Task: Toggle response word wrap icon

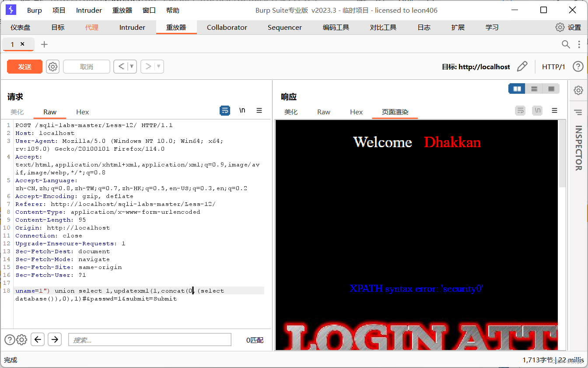Action: click(520, 111)
